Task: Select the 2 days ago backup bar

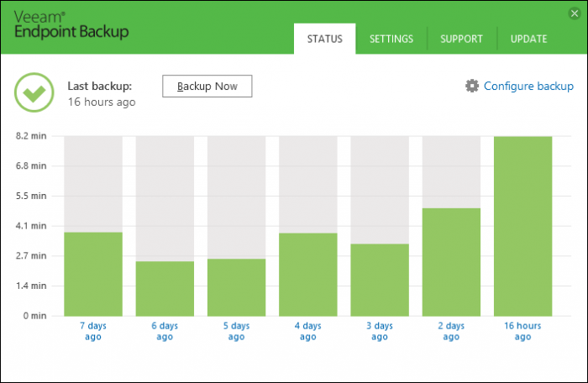Action: [451, 262]
